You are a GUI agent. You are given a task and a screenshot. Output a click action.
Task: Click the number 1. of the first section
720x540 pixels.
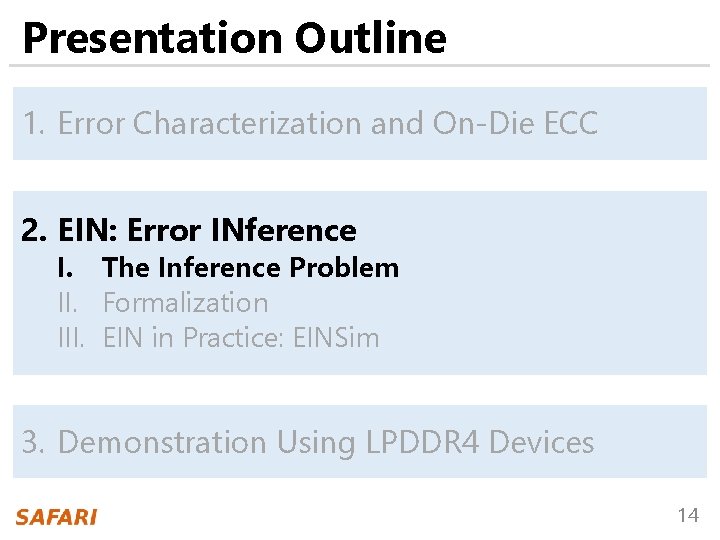pyautogui.click(x=35, y=123)
